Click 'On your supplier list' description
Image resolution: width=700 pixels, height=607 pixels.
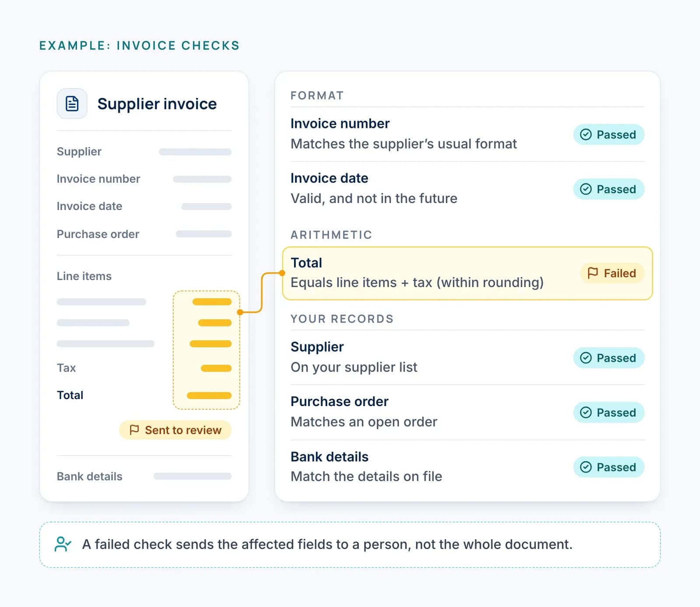(354, 367)
